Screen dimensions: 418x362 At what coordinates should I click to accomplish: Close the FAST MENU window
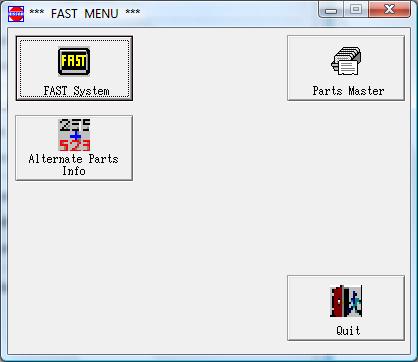[389, 9]
